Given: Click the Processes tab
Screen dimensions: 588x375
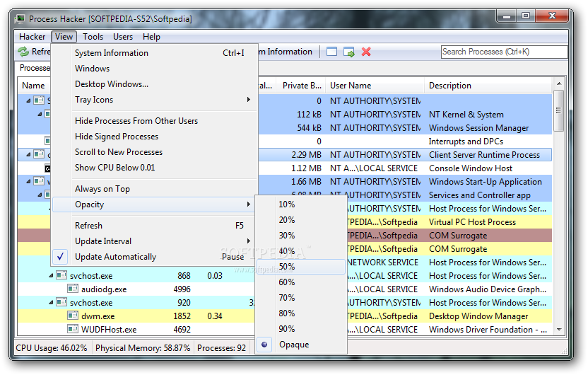Looking at the screenshot, I should [x=35, y=68].
